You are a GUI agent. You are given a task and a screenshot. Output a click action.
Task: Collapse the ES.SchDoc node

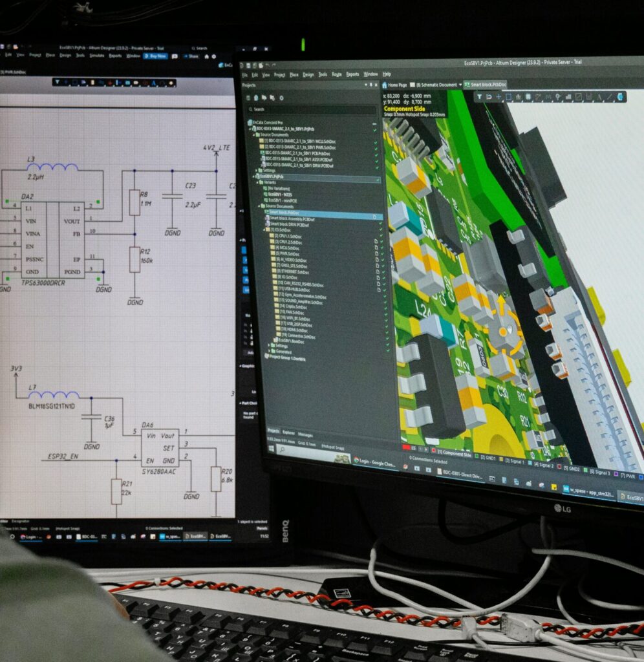[x=265, y=230]
